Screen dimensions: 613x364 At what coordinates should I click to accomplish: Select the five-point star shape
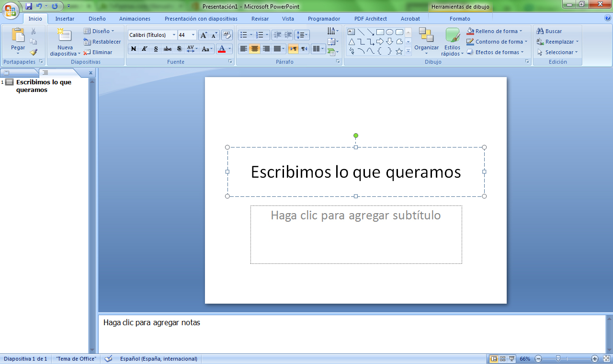tap(399, 51)
